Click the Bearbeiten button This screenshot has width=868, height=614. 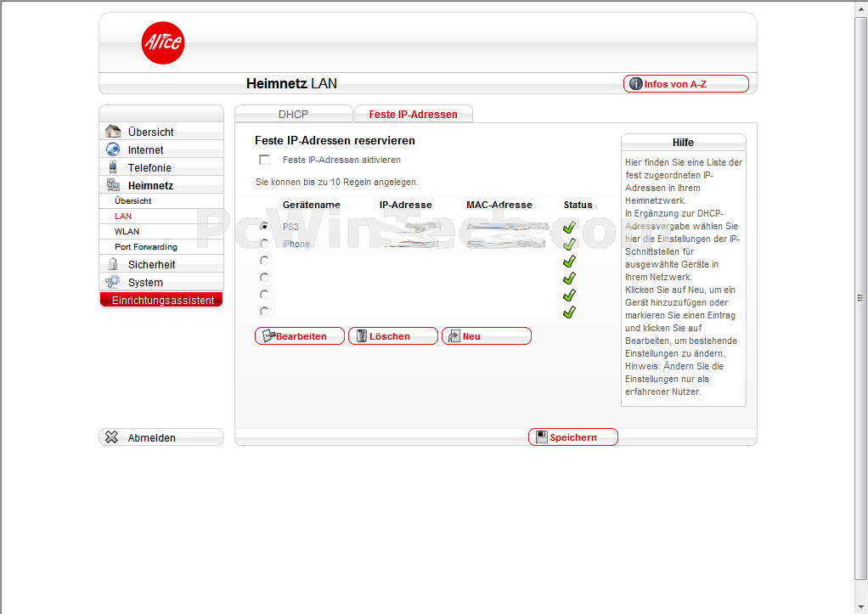click(x=300, y=336)
